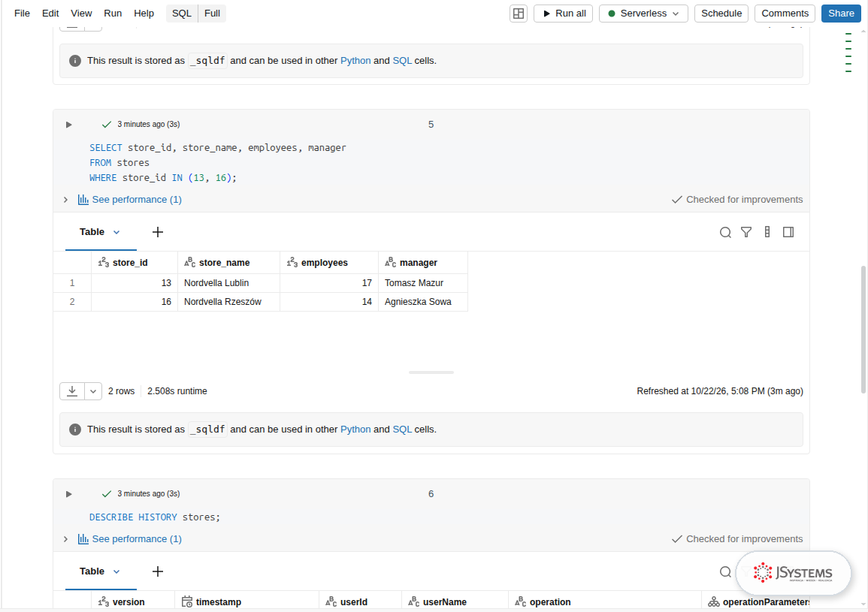Click the operationParameters column header
Screen dimensions: 868x612
click(756, 602)
